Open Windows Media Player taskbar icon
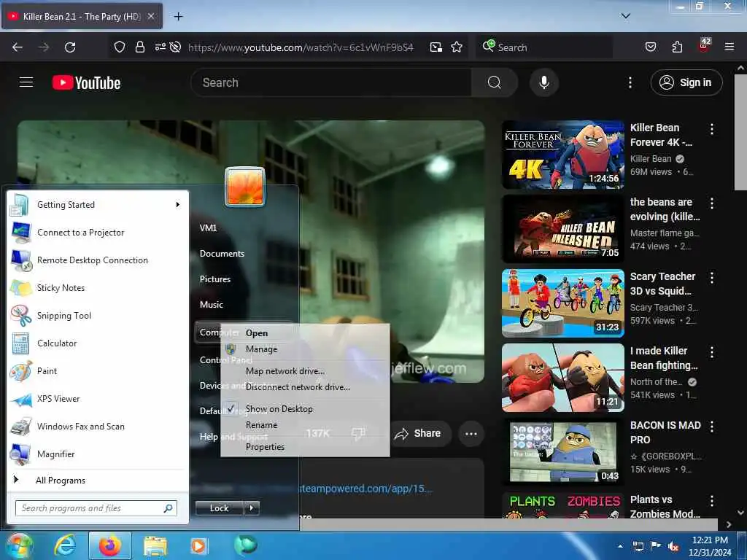The width and height of the screenshot is (747, 560). (198, 545)
